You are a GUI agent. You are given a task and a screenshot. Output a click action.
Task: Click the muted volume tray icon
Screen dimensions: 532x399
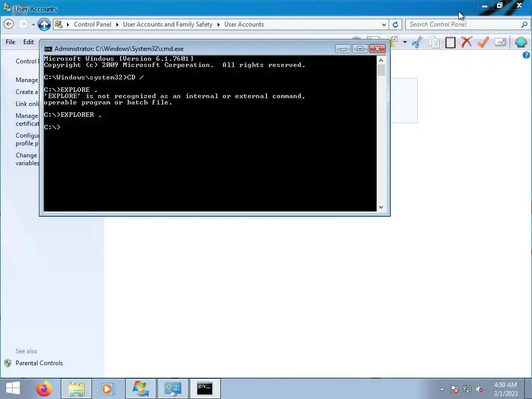pos(480,389)
